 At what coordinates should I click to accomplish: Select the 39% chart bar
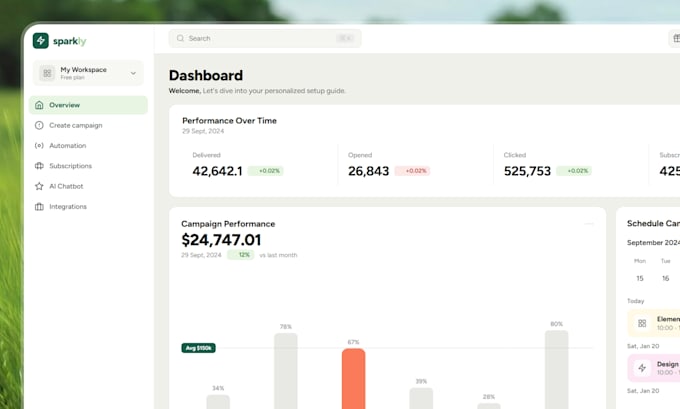pyautogui.click(x=421, y=398)
